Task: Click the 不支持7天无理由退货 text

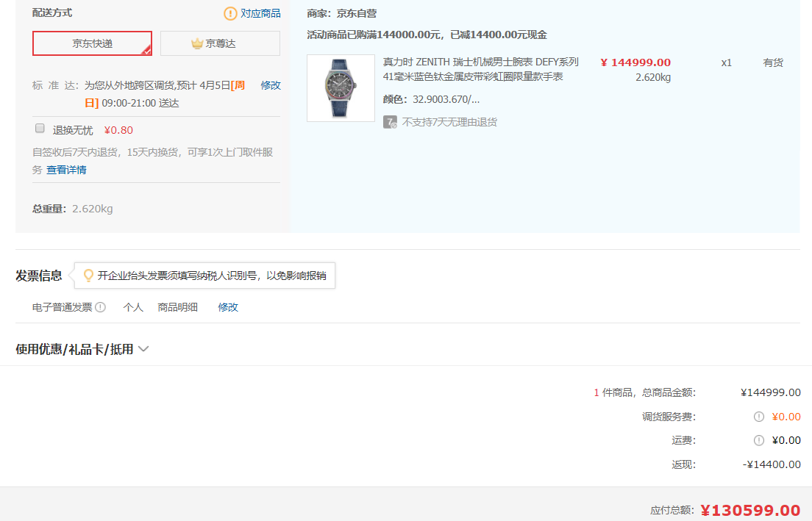Action: [449, 122]
